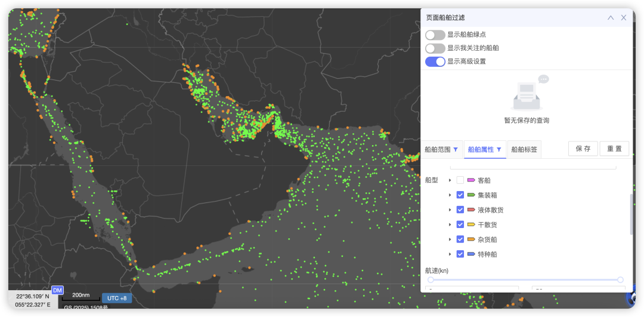This screenshot has width=644, height=317.
Task: Uncheck the 干散货 checkbox
Action: pyautogui.click(x=460, y=224)
